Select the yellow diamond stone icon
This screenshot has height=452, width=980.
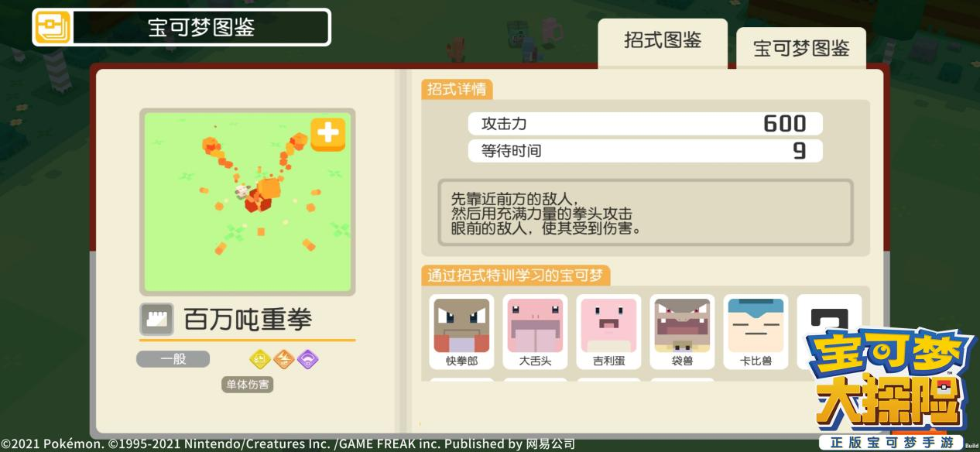click(260, 359)
